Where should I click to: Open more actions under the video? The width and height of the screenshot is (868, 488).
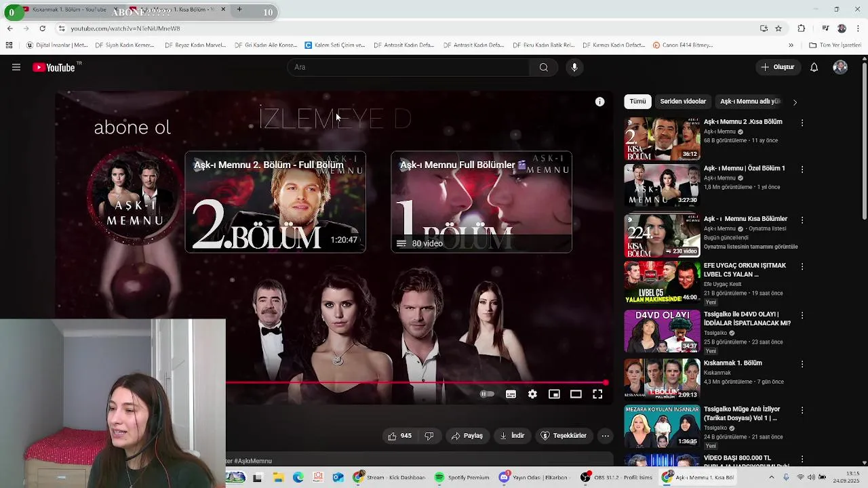click(605, 436)
